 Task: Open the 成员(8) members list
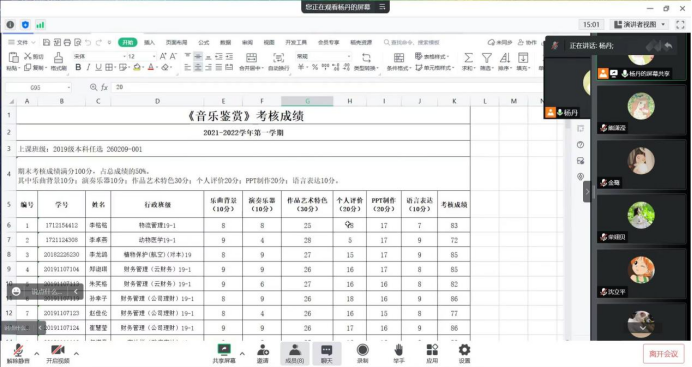tap(294, 354)
